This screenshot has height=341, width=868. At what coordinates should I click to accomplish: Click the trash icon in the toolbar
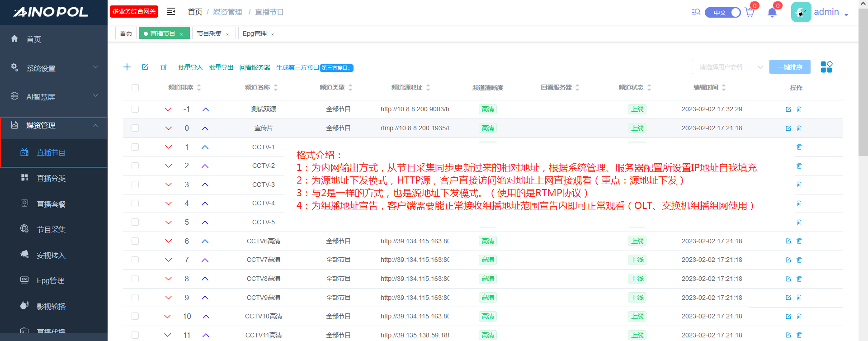(164, 67)
